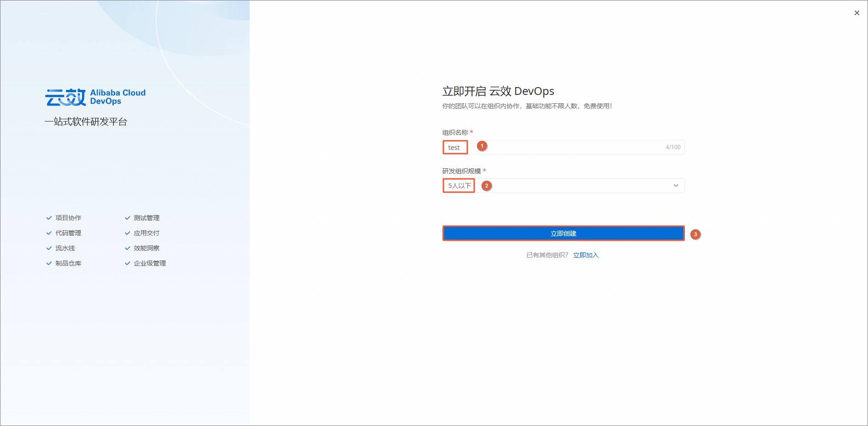
Task: Click the checkmark icon beside 测试管理
Action: (127, 218)
